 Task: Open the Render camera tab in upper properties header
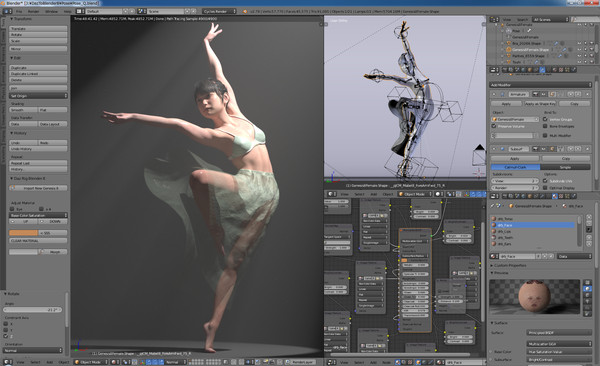coord(505,70)
